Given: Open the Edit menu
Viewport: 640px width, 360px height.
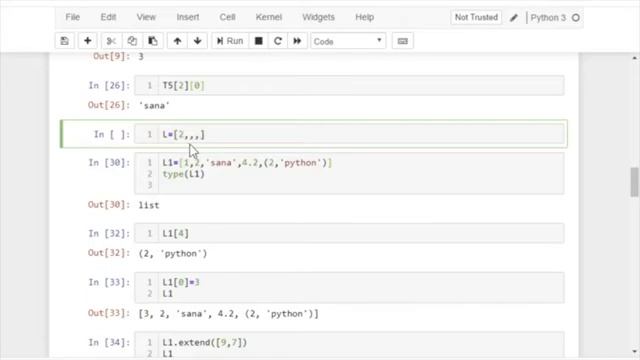Looking at the screenshot, I should click(x=108, y=17).
